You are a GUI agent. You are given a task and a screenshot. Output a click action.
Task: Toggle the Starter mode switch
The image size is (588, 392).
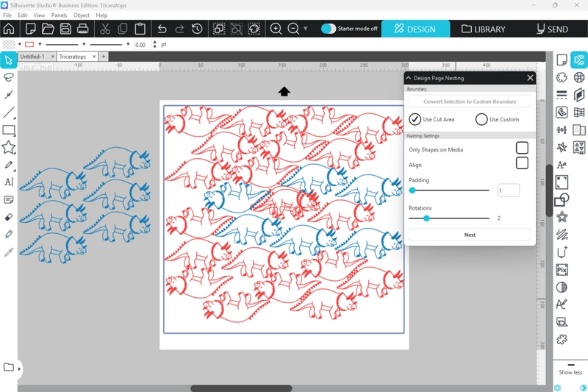pos(329,29)
